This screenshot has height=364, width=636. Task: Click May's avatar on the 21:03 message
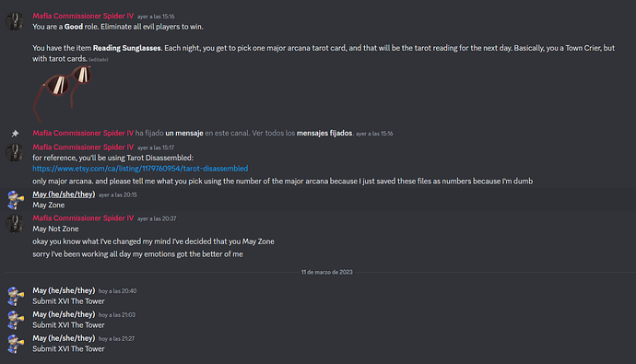pyautogui.click(x=15, y=320)
